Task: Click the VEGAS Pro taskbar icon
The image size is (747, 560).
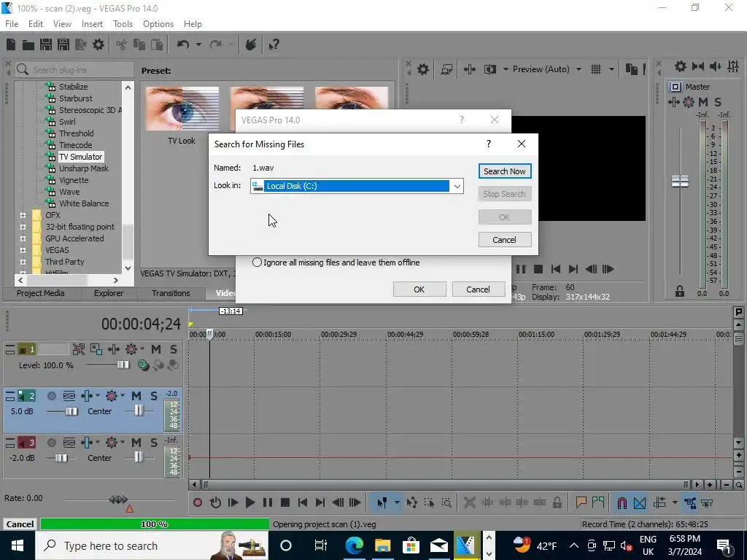Action: pyautogui.click(x=465, y=545)
